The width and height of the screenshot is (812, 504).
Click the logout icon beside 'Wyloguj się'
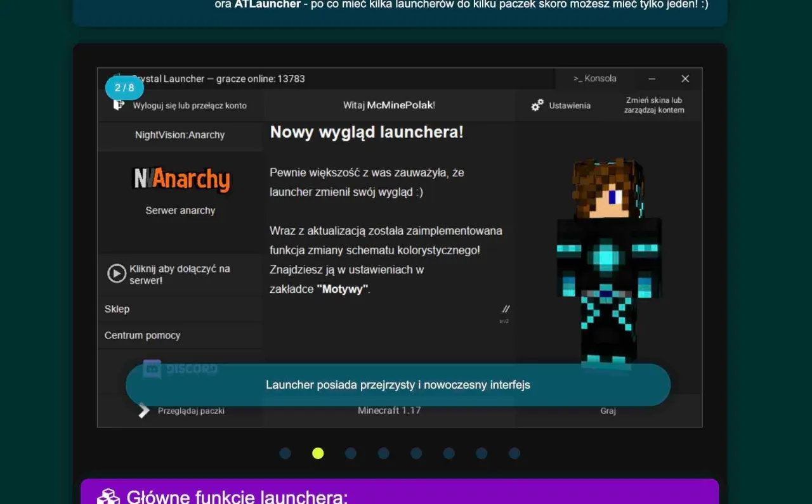(117, 105)
